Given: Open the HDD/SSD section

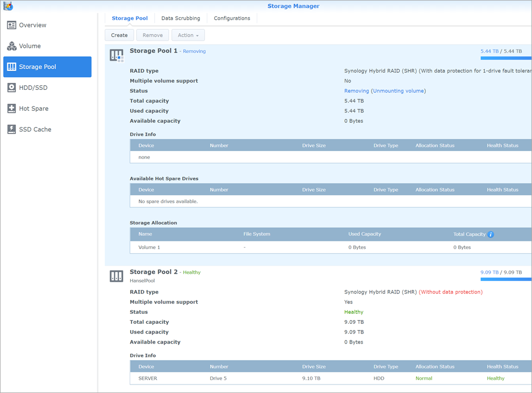Looking at the screenshot, I should click(x=47, y=88).
